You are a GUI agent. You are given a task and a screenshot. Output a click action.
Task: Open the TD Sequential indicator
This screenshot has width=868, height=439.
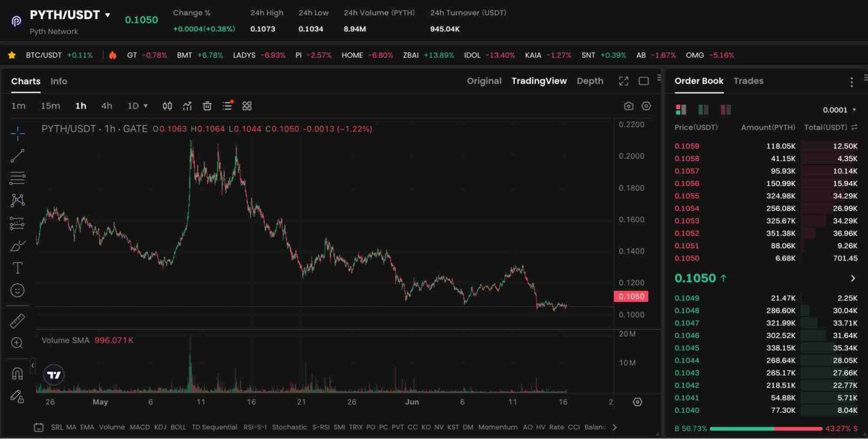point(215,427)
